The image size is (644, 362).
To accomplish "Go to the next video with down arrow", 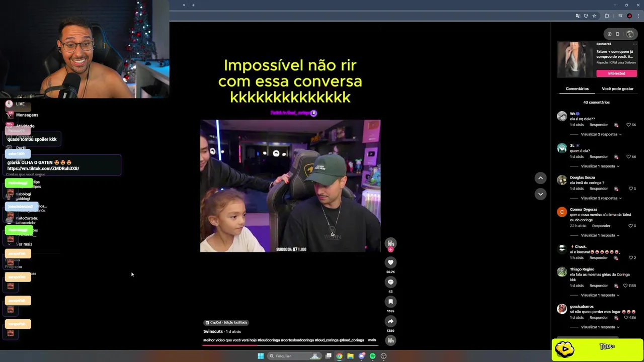I will click(x=540, y=194).
